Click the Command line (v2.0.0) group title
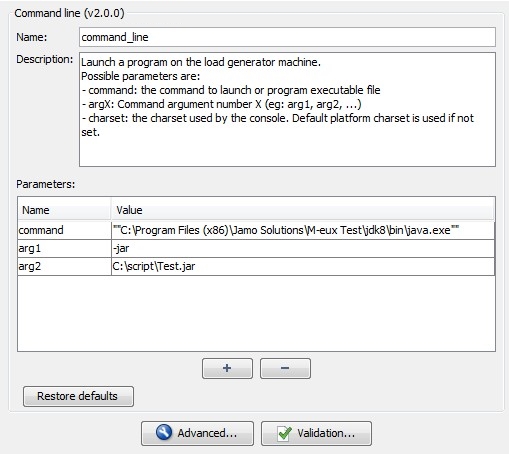 pyautogui.click(x=69, y=13)
